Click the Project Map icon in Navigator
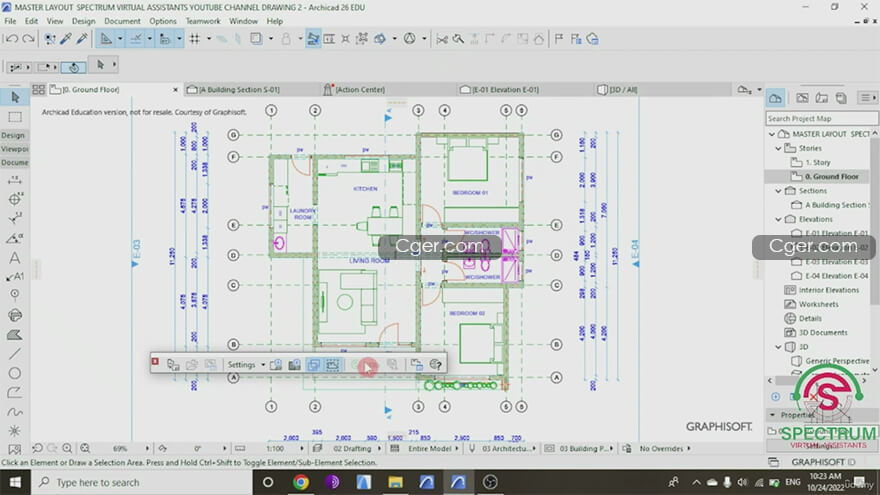Viewport: 880px width, 495px height. coord(776,98)
